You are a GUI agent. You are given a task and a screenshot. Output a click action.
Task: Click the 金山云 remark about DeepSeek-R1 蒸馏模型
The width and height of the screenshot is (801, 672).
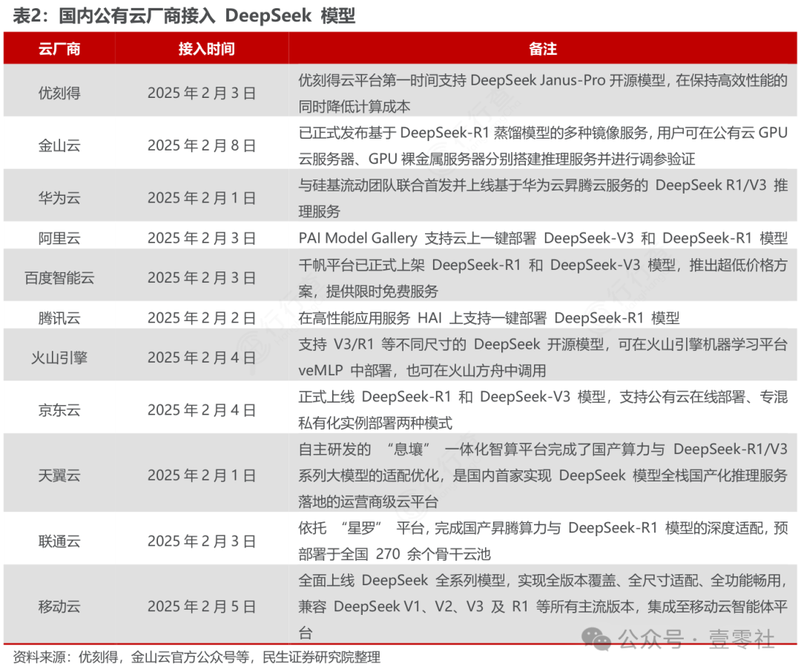point(543,145)
